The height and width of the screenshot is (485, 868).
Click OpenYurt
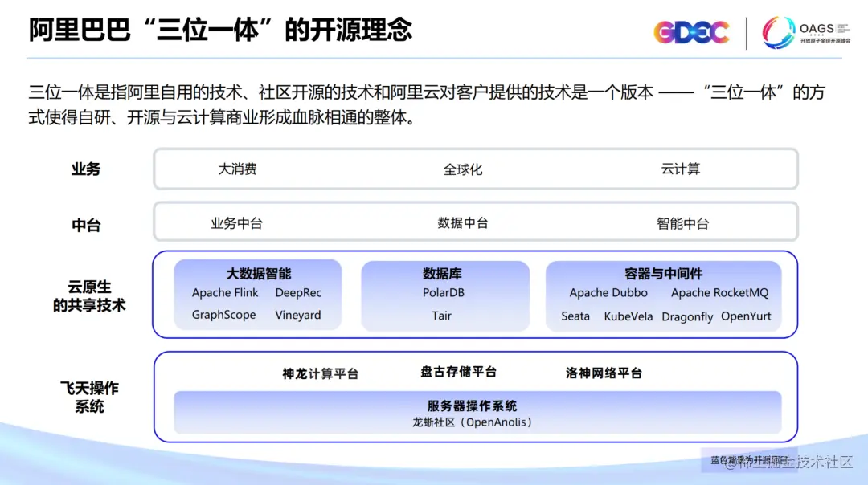[746, 316]
